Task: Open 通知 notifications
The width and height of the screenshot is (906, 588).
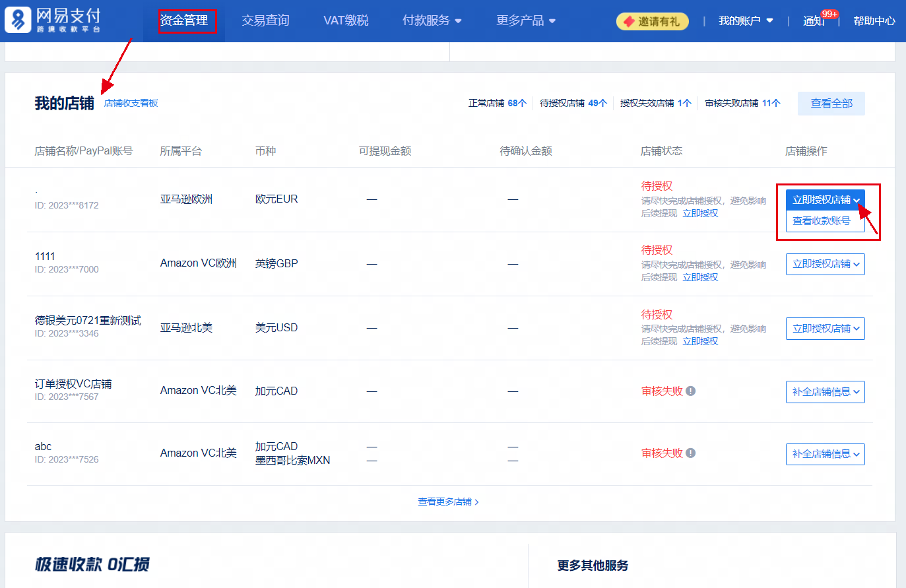Action: 814,21
